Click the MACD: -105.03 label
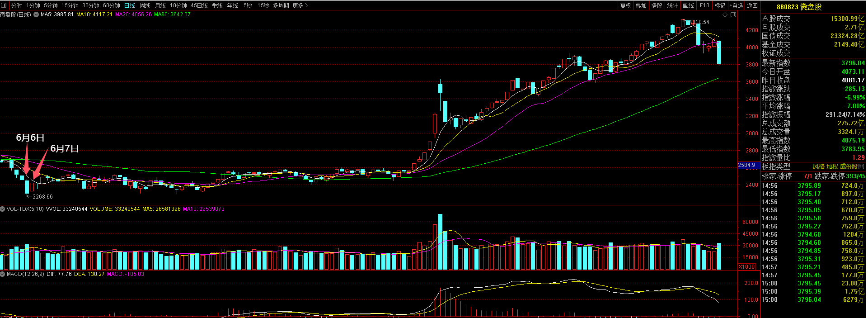The image size is (868, 318). coord(126,274)
